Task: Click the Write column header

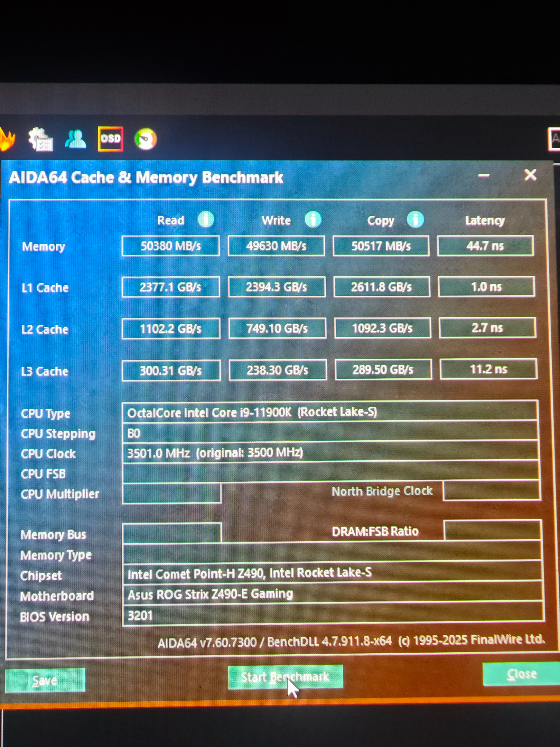Action: [276, 220]
